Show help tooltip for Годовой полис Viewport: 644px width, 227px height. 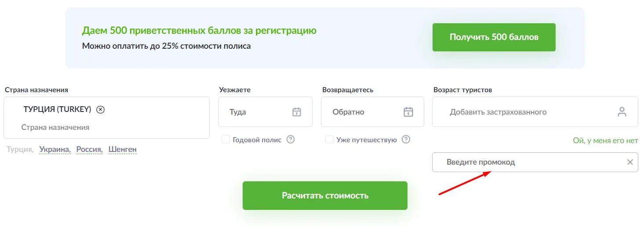(291, 140)
